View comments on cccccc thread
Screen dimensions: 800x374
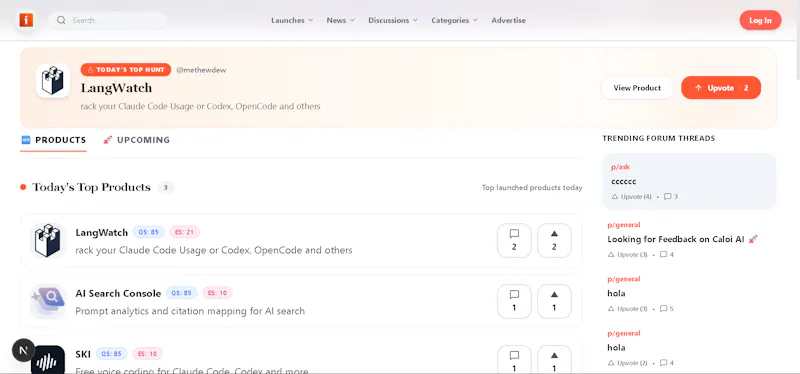point(670,196)
